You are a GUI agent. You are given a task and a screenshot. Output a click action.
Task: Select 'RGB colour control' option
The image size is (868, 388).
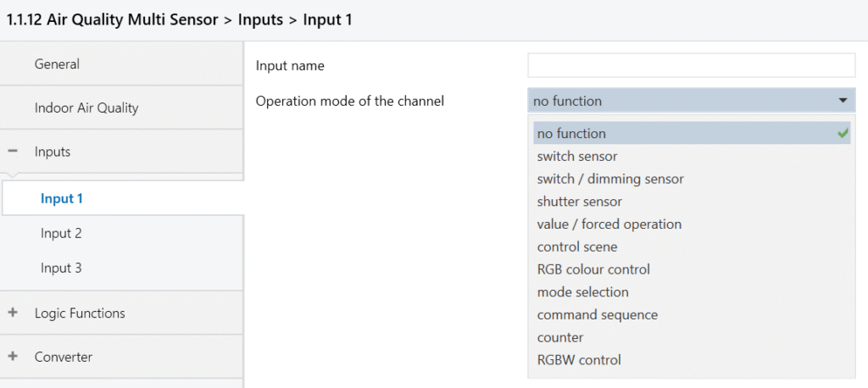[x=593, y=269]
